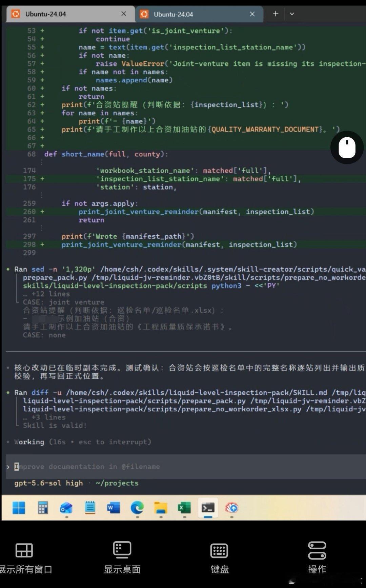Focus the 'Improve documentation in @filename' prompt input

tap(186, 467)
